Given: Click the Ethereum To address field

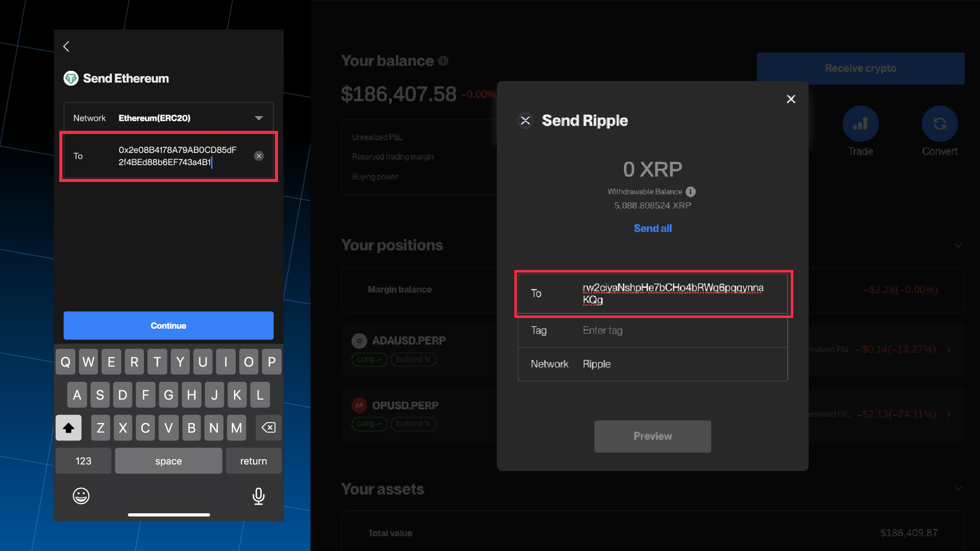Looking at the screenshot, I should point(168,156).
